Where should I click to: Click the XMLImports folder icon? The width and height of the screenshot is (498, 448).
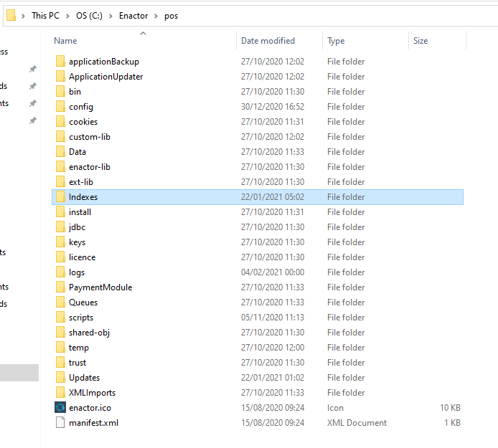(x=60, y=393)
